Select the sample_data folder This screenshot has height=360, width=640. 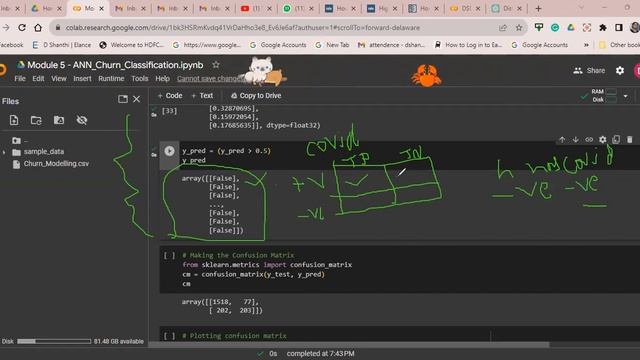tap(44, 151)
